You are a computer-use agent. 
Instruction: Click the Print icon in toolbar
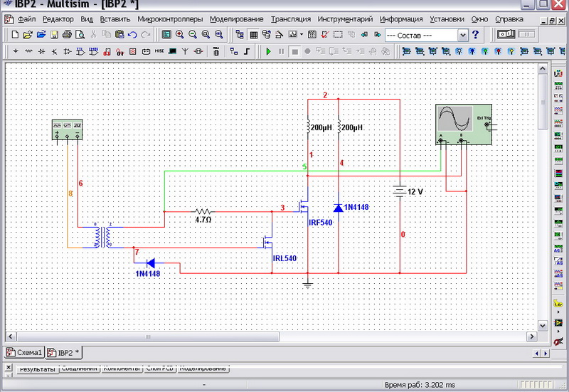click(67, 34)
